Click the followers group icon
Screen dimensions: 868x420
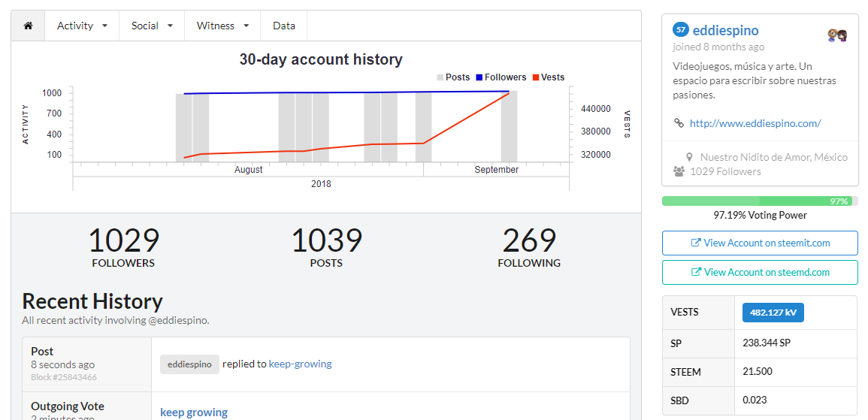pos(679,171)
